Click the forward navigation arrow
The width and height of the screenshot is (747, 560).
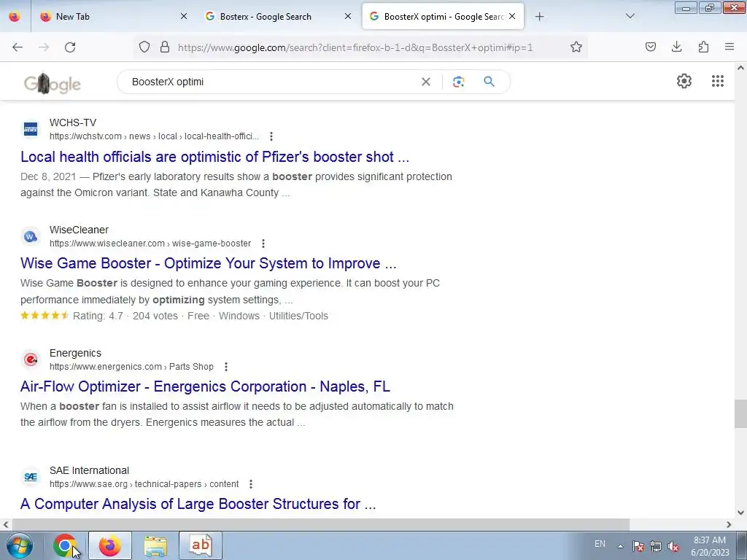(44, 47)
